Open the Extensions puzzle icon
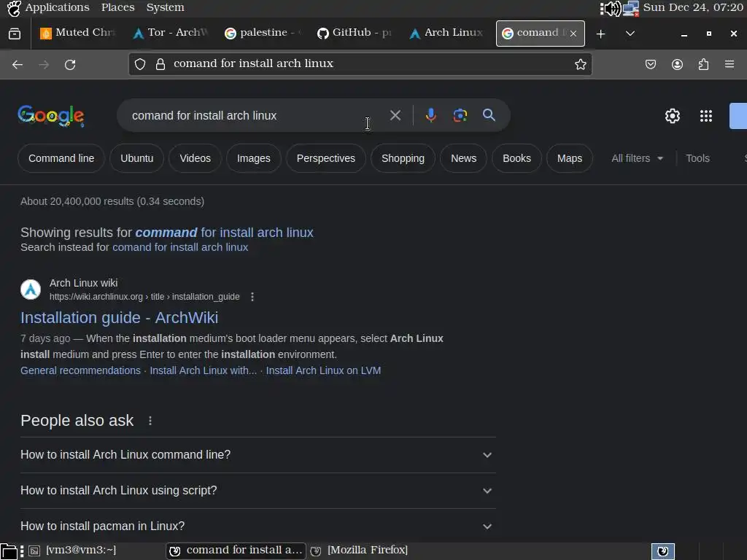747x560 pixels. [704, 64]
